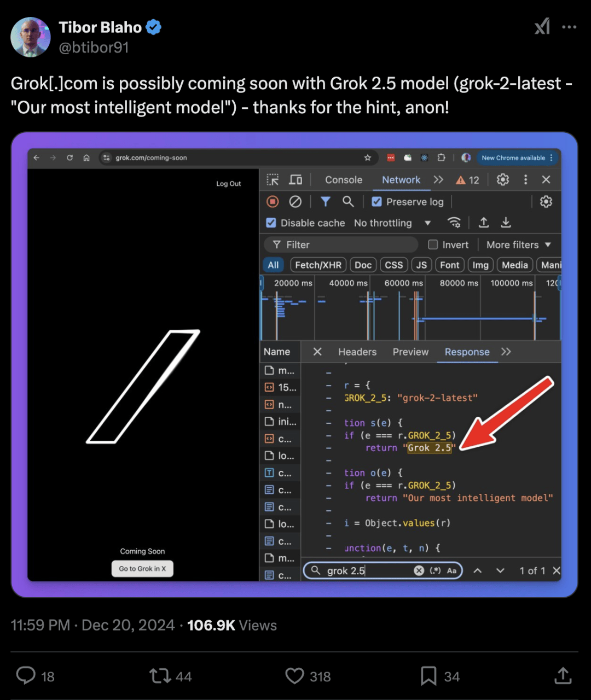Image resolution: width=591 pixels, height=700 pixels.
Task: Select the inspect element picker icon
Action: coord(273,180)
